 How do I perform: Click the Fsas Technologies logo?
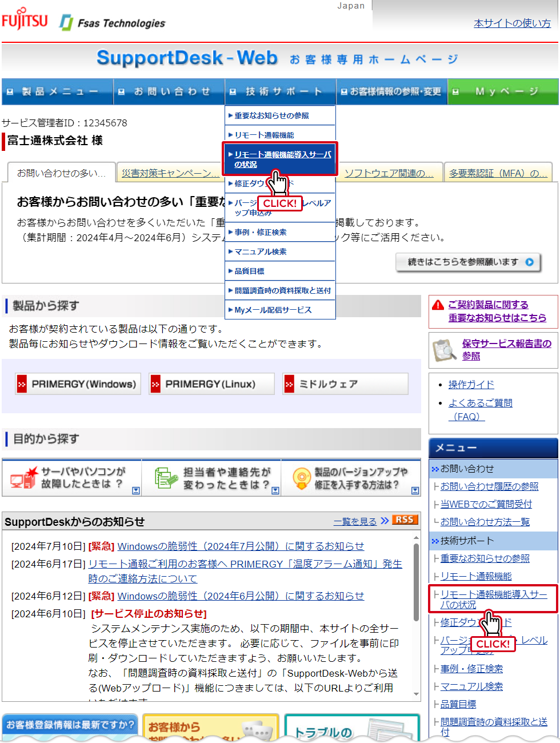(x=113, y=23)
